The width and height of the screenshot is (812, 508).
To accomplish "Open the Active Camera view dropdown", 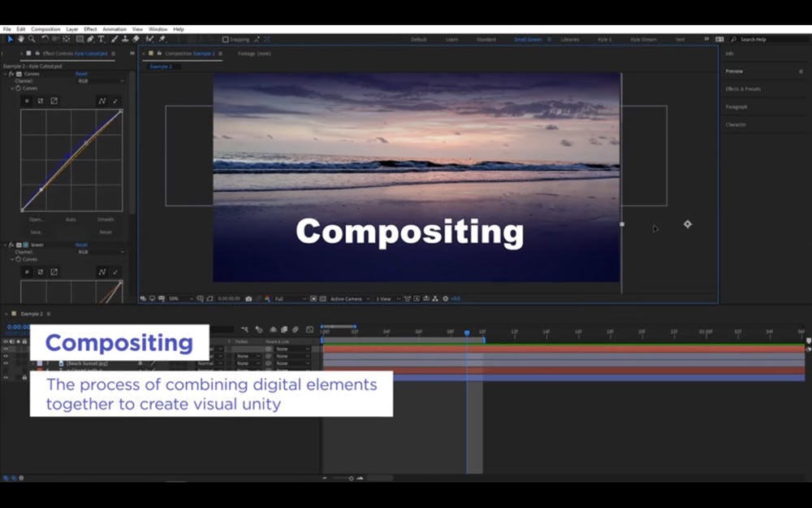I will pyautogui.click(x=349, y=299).
